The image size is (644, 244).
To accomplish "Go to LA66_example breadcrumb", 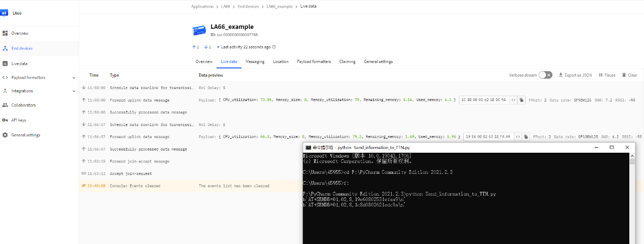I will (280, 7).
